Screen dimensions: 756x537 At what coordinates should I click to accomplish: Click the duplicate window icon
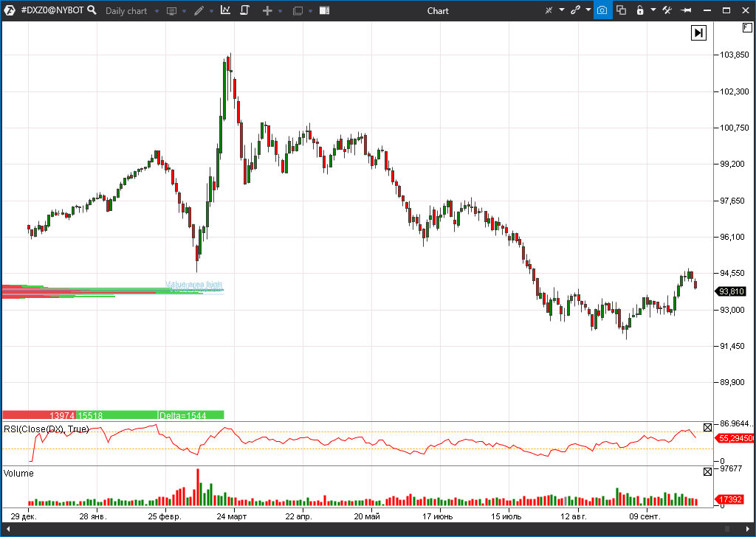pos(621,10)
